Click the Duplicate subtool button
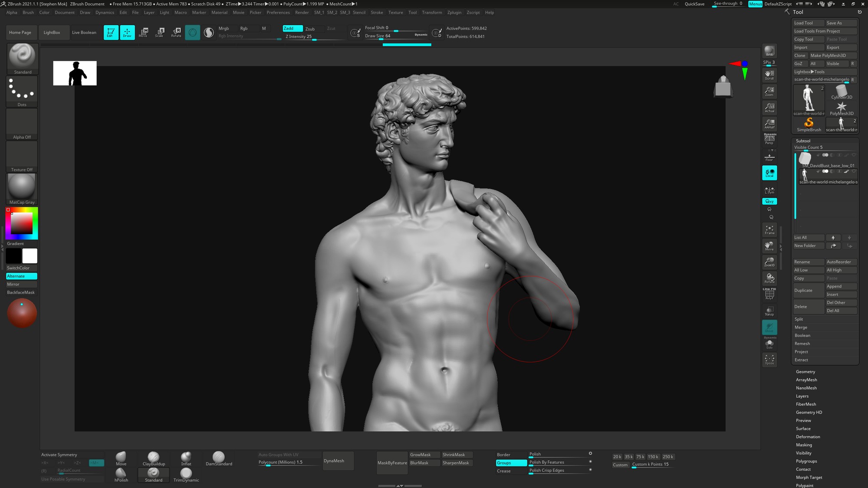Screen dimensions: 868x488 pyautogui.click(x=809, y=291)
